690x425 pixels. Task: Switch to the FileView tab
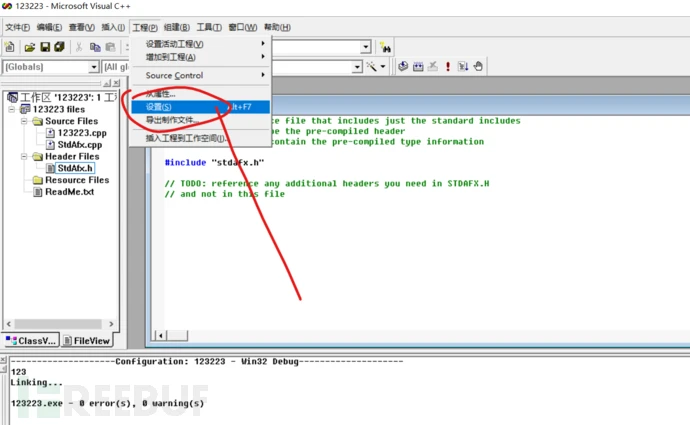(x=87, y=341)
